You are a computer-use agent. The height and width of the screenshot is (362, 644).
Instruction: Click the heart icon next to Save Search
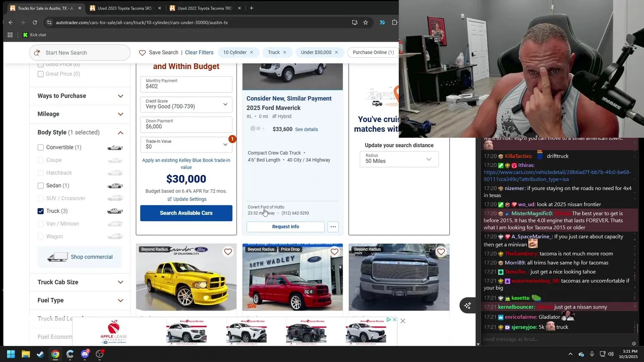tap(142, 52)
